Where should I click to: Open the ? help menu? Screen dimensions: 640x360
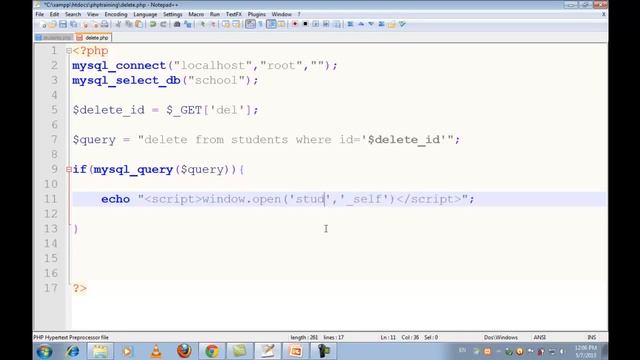(x=299, y=14)
